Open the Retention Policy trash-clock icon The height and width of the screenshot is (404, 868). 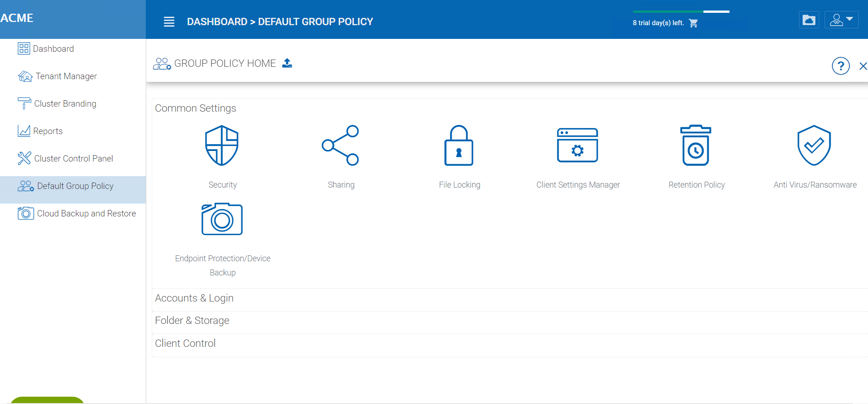click(x=696, y=145)
